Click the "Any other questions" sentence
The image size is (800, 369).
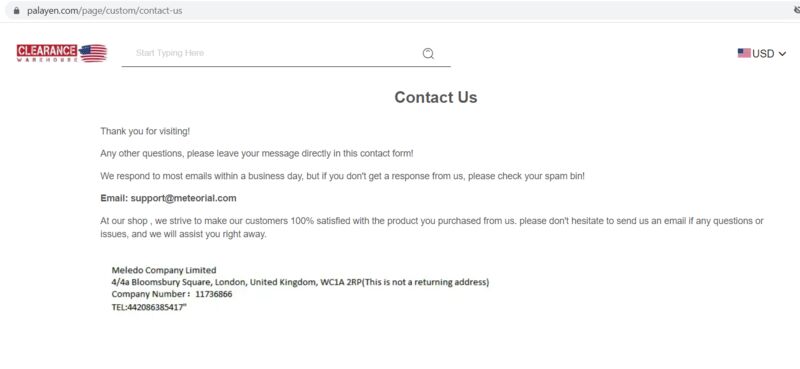coord(257,153)
